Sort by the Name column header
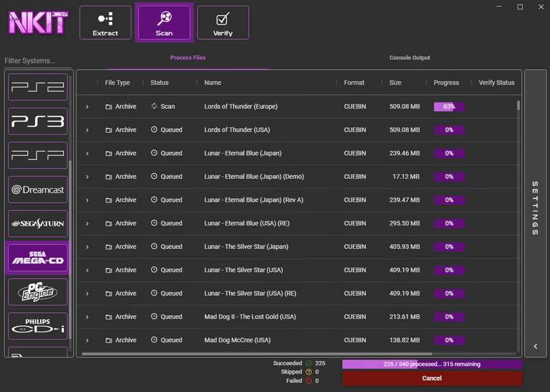550x392 pixels. coord(212,83)
